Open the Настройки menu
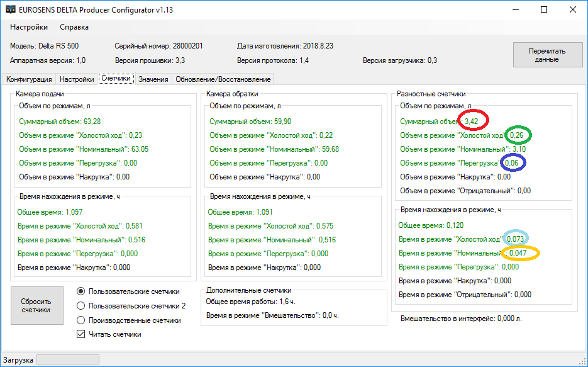 (29, 27)
